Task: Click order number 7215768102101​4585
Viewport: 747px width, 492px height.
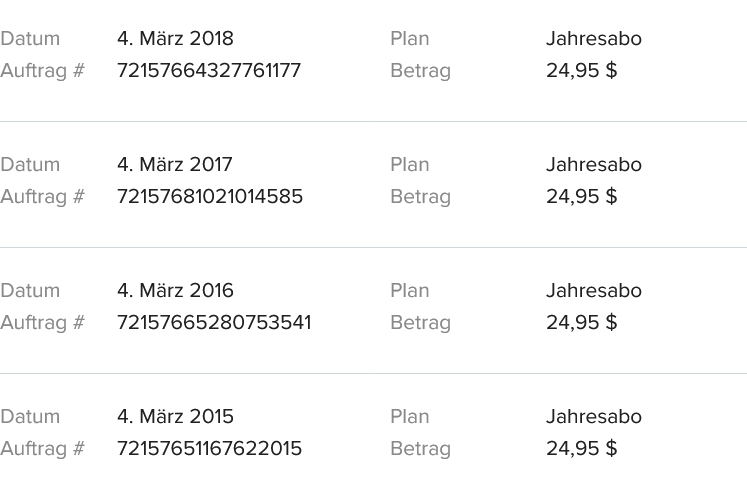Action: pyautogui.click(x=210, y=197)
